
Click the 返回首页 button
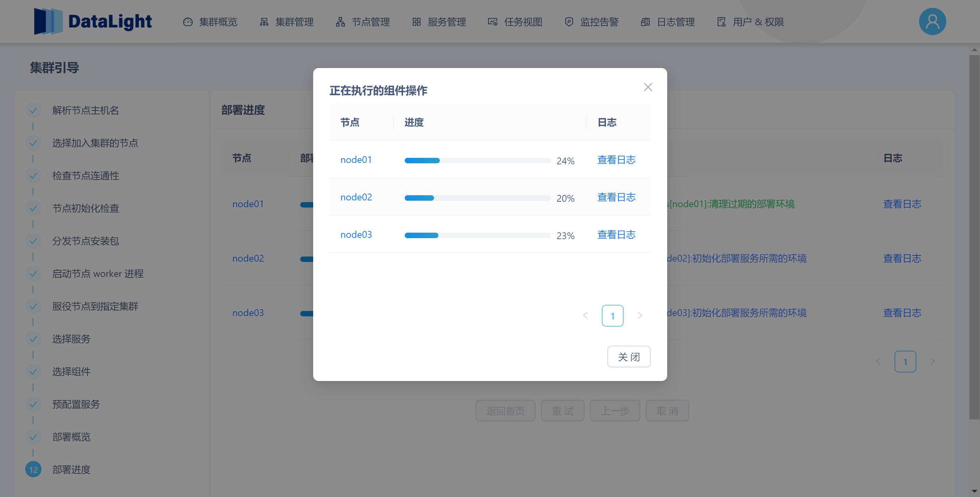505,411
